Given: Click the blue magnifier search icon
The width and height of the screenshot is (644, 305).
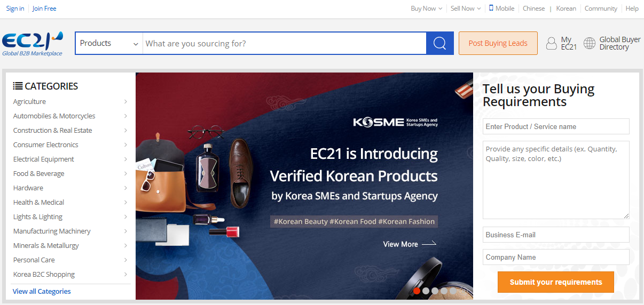Looking at the screenshot, I should coord(439,43).
